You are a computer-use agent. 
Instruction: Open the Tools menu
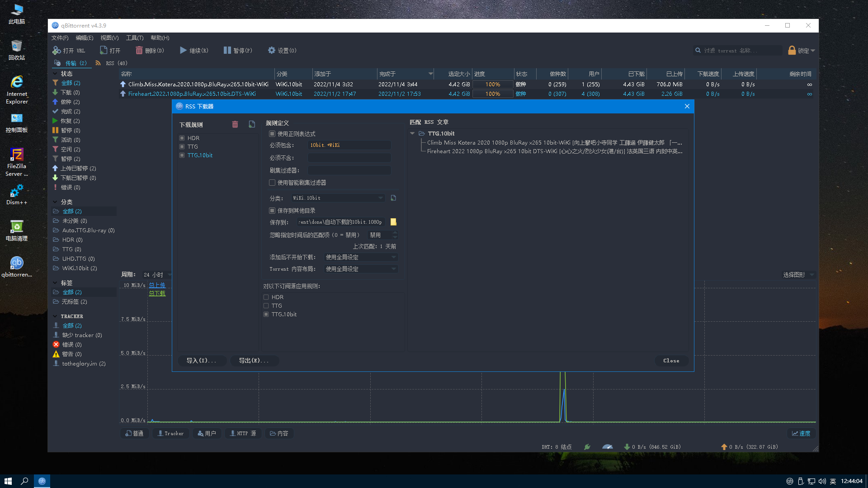(x=134, y=38)
